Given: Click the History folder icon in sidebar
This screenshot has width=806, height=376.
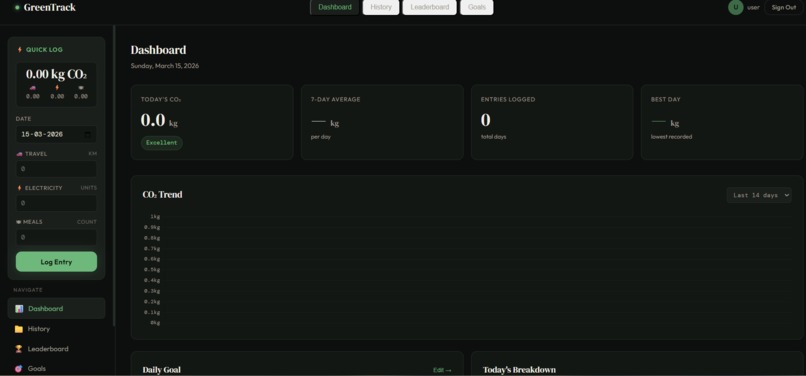Looking at the screenshot, I should [19, 329].
